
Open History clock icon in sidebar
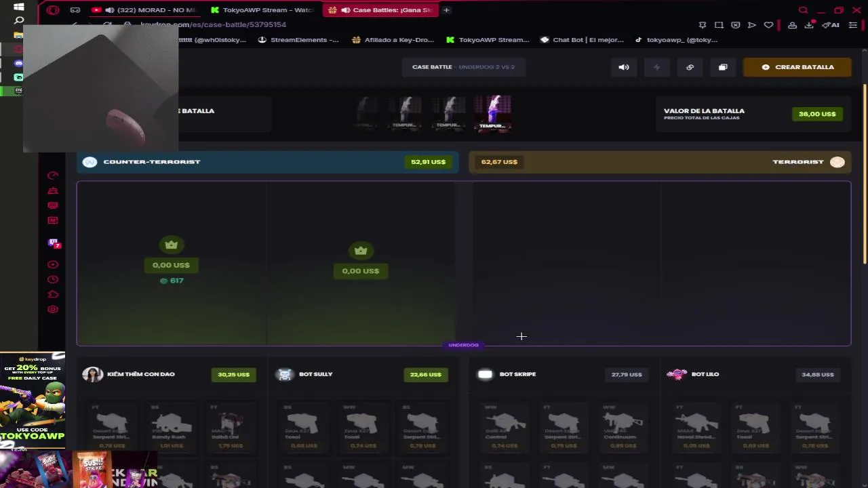53,280
